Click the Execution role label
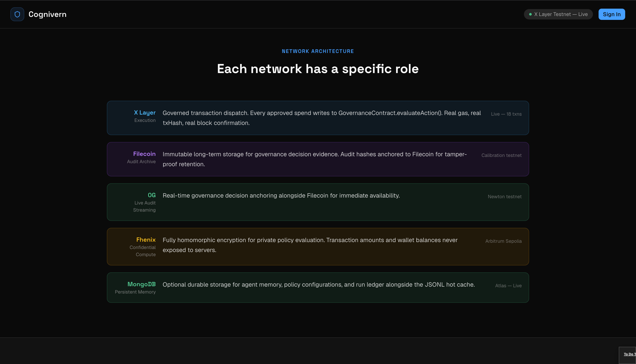This screenshot has height=364, width=636. [x=145, y=120]
